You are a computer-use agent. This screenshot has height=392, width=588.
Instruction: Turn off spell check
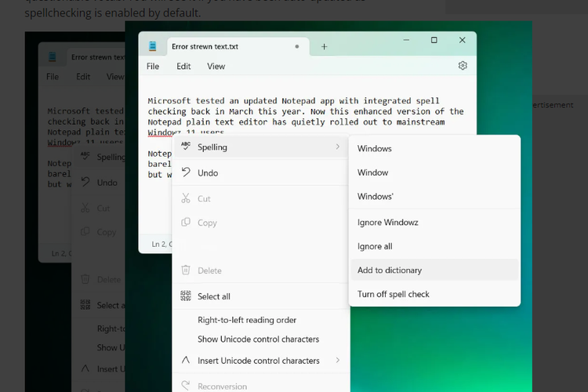point(394,294)
